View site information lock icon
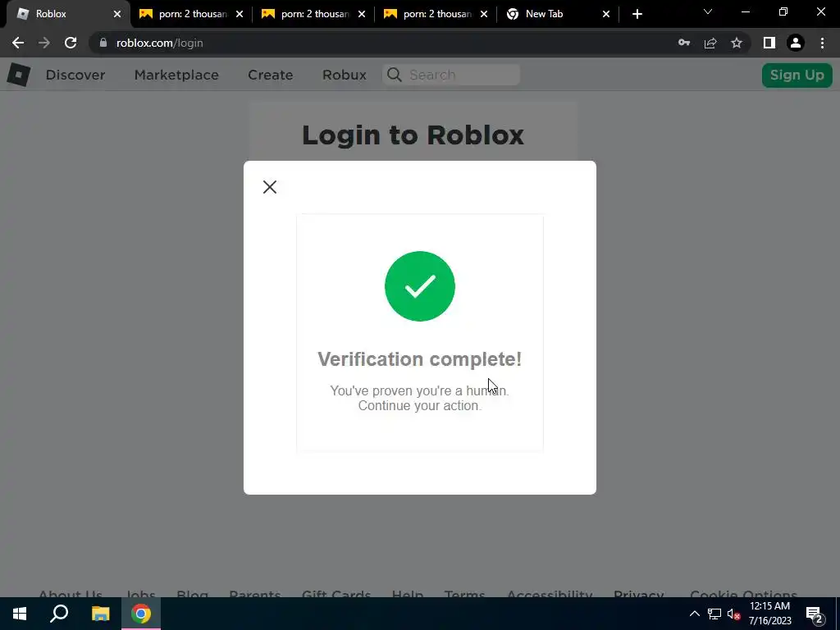This screenshot has height=630, width=840. click(x=103, y=43)
